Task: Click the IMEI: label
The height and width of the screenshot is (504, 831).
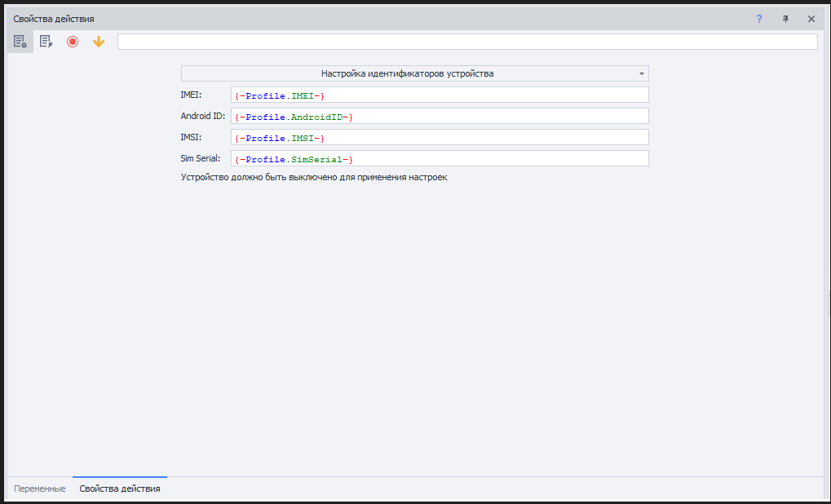Action: 192,95
